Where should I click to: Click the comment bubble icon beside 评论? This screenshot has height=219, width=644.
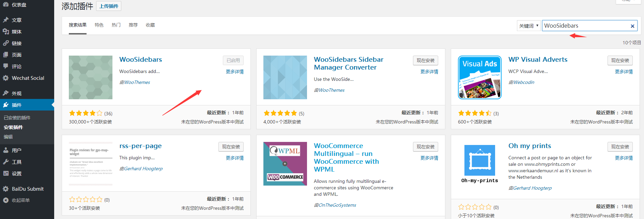[6, 66]
